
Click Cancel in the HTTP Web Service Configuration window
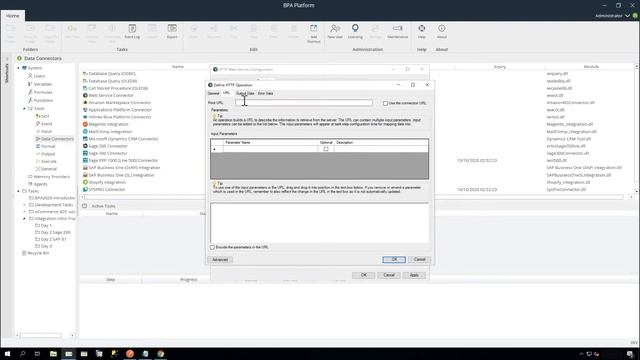[389, 275]
